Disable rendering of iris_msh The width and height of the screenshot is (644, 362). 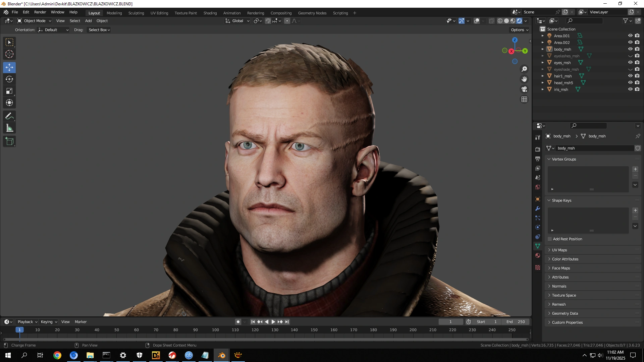tap(637, 89)
